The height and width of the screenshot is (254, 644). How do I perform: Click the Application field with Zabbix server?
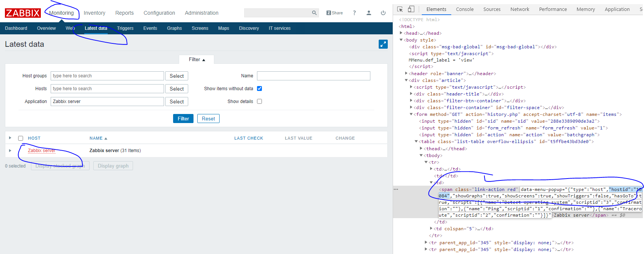pyautogui.click(x=107, y=102)
